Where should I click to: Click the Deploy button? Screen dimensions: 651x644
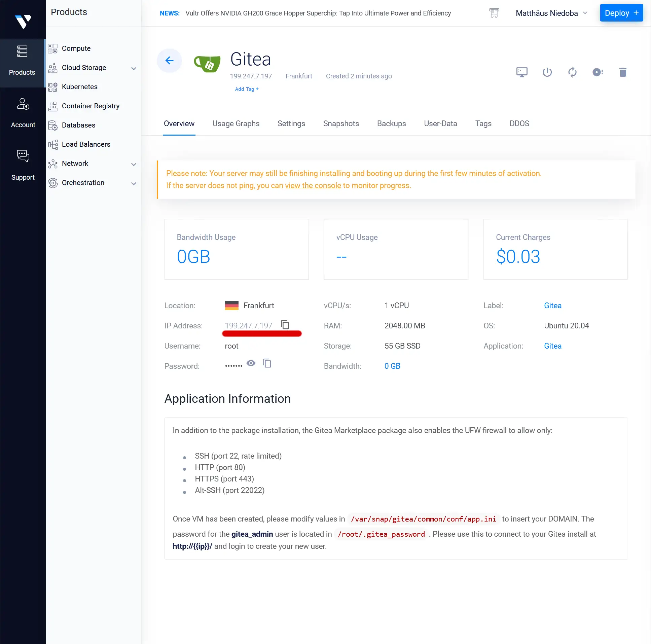621,13
